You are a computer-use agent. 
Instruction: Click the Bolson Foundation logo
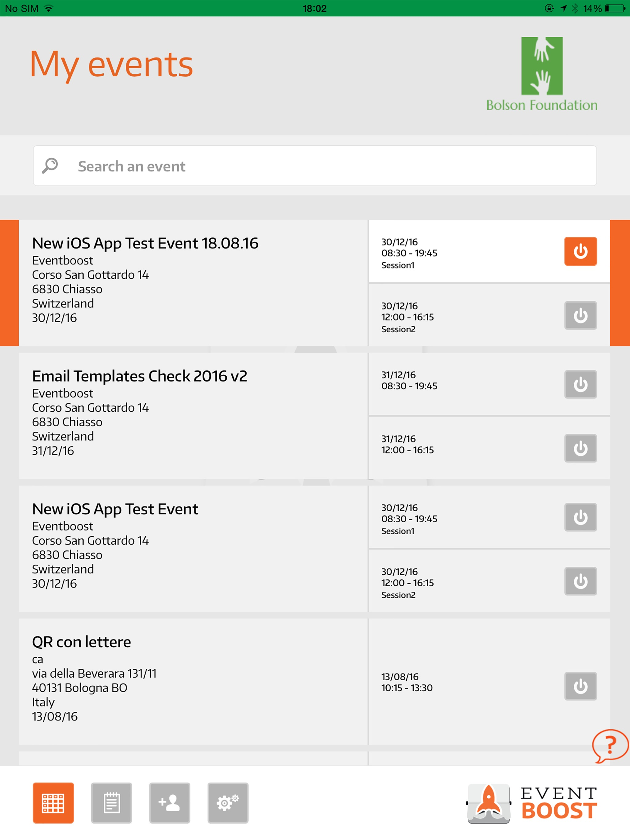tap(542, 74)
